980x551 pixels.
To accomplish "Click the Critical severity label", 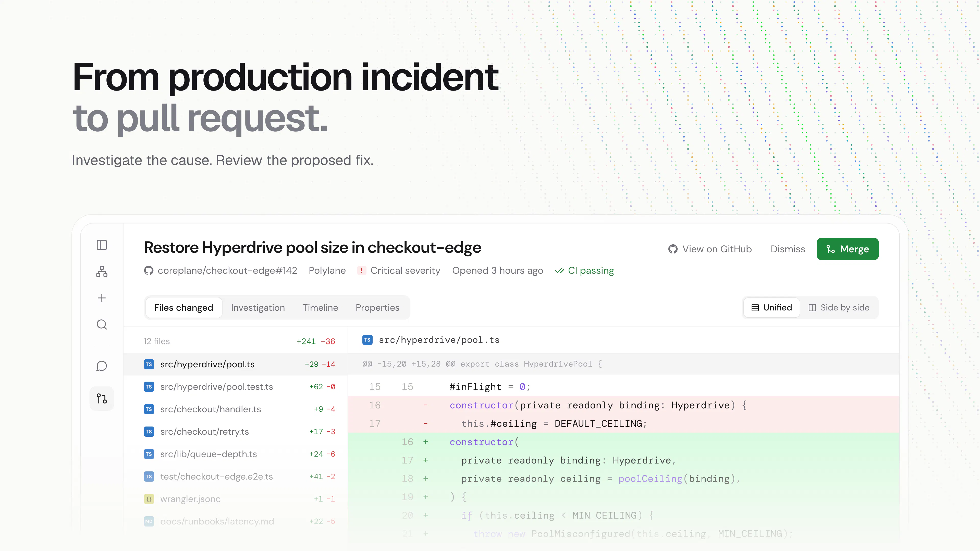I will tap(405, 270).
